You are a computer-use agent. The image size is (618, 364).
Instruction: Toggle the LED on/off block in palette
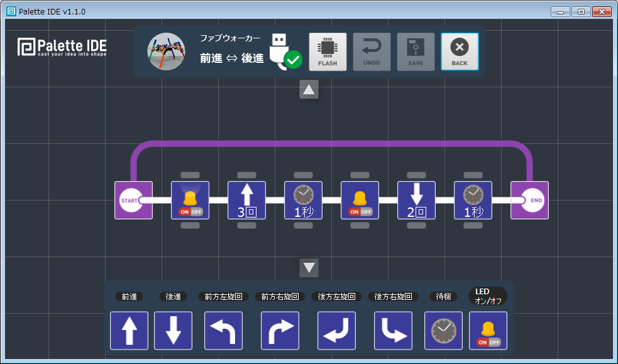pyautogui.click(x=488, y=331)
